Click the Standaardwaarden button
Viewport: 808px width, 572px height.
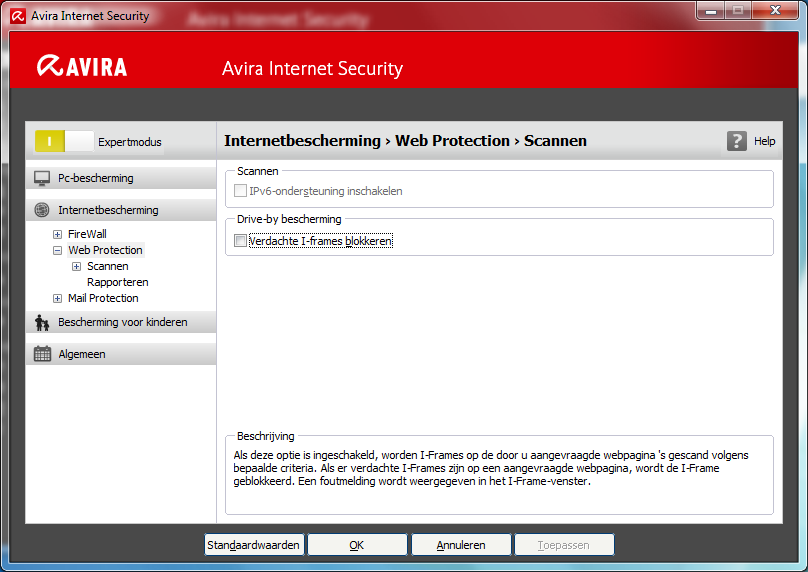tap(254, 545)
